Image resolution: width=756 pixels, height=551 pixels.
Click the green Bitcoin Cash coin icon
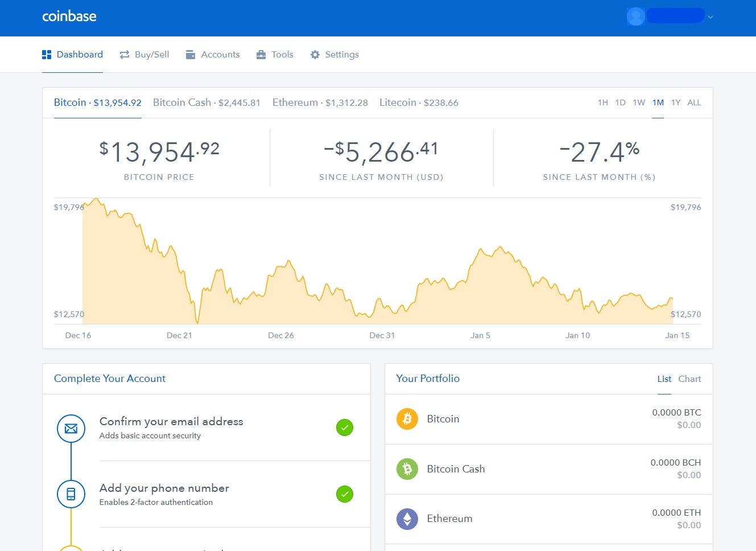(407, 469)
